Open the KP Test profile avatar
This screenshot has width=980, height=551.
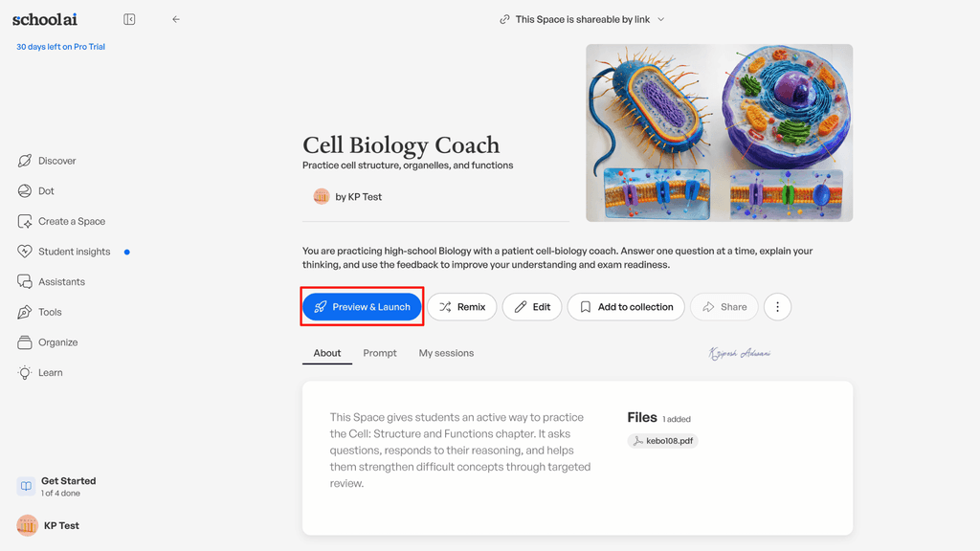[27, 525]
